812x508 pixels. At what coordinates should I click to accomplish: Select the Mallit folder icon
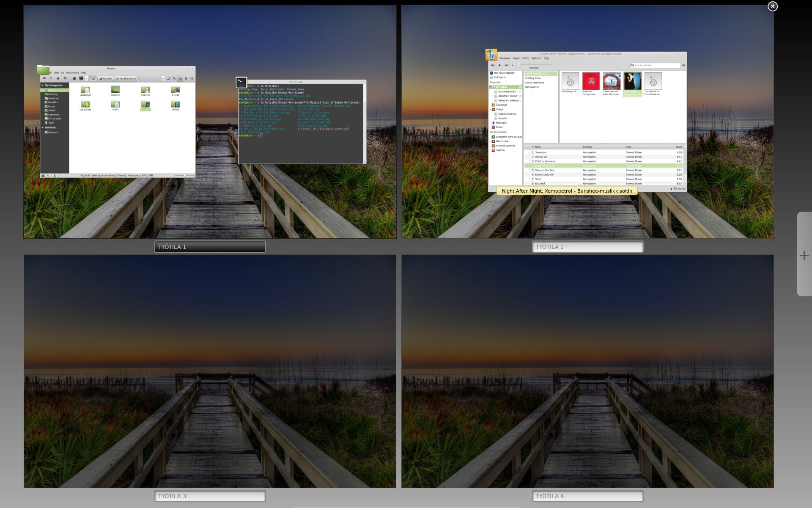click(x=115, y=104)
